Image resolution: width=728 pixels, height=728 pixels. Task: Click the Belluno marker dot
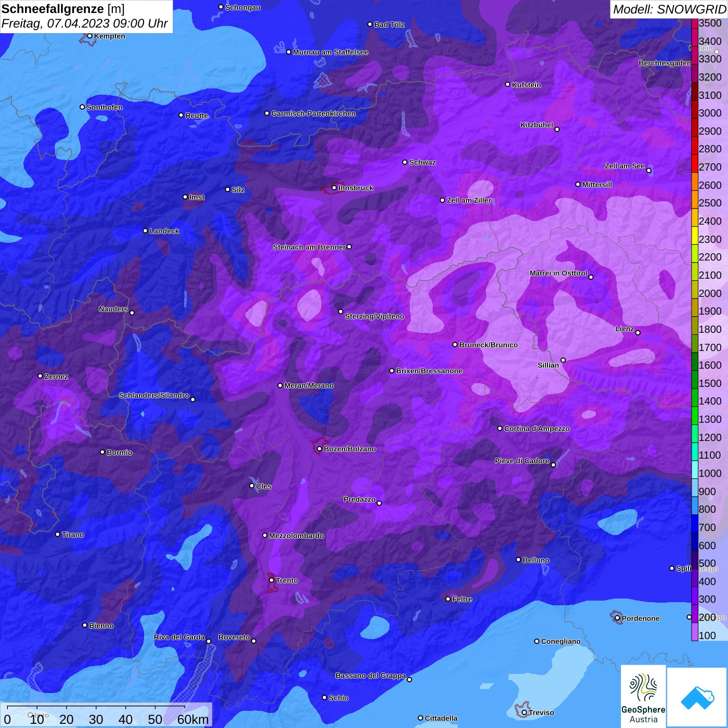pos(518,560)
